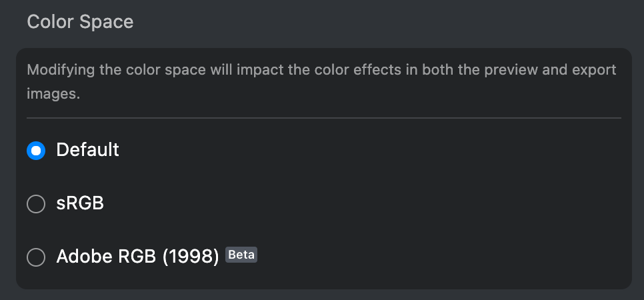Click the Beta badge next to Adobe RGB
This screenshot has width=644, height=300.
[x=241, y=255]
